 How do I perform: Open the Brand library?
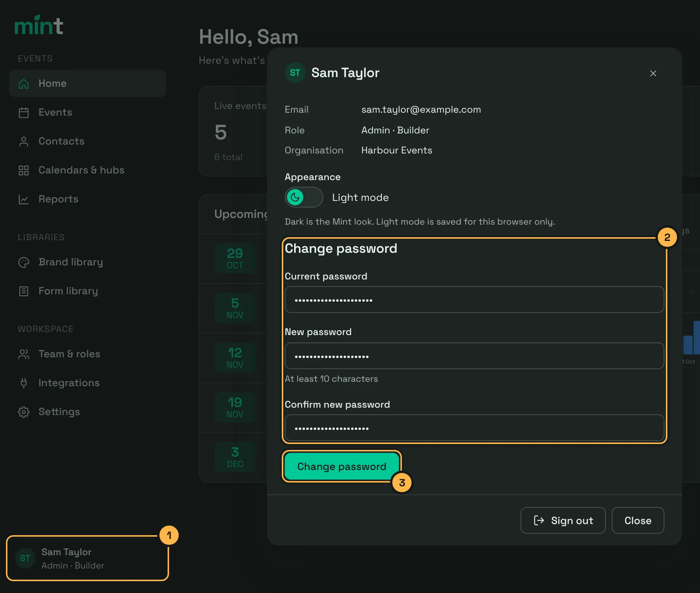pos(87,262)
